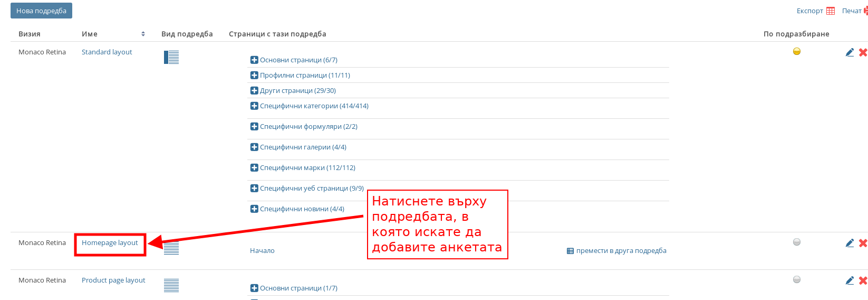Click премести в друга подредба link
868x300 pixels.
coord(621,251)
